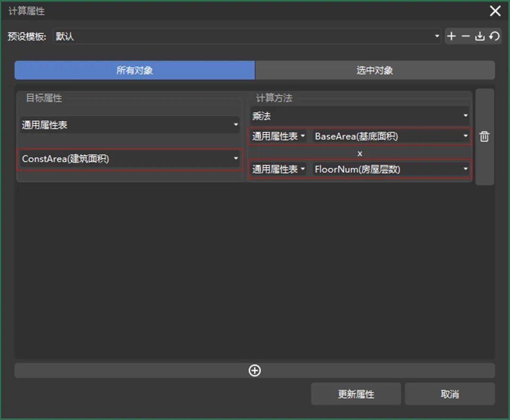Open the BaseArea(基底面积) field dropdown
510x420 pixels.
tap(391, 136)
